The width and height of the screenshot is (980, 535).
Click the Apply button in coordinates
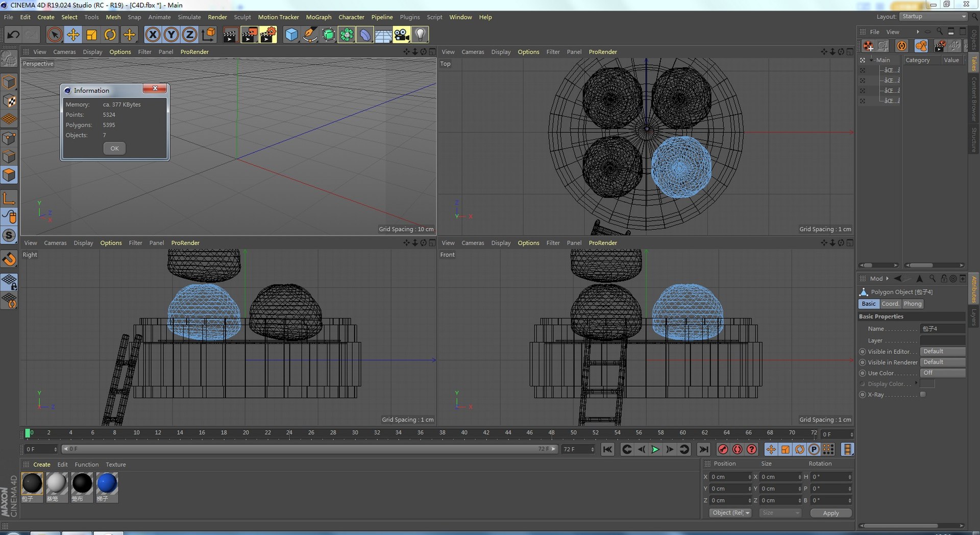pos(831,513)
